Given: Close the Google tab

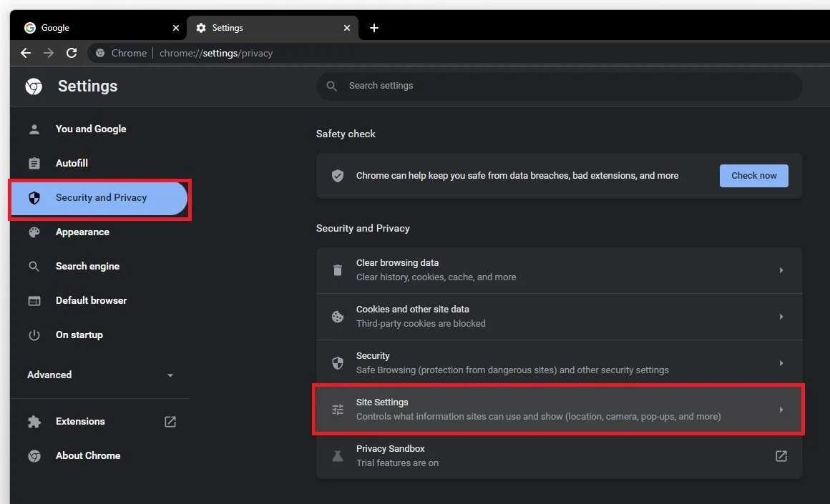Looking at the screenshot, I should 176,27.
